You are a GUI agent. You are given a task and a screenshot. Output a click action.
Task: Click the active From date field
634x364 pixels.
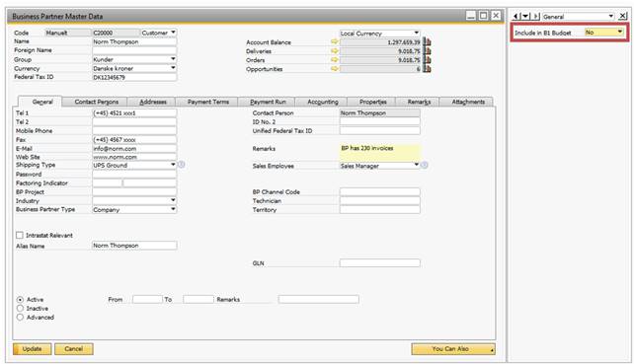click(x=147, y=299)
